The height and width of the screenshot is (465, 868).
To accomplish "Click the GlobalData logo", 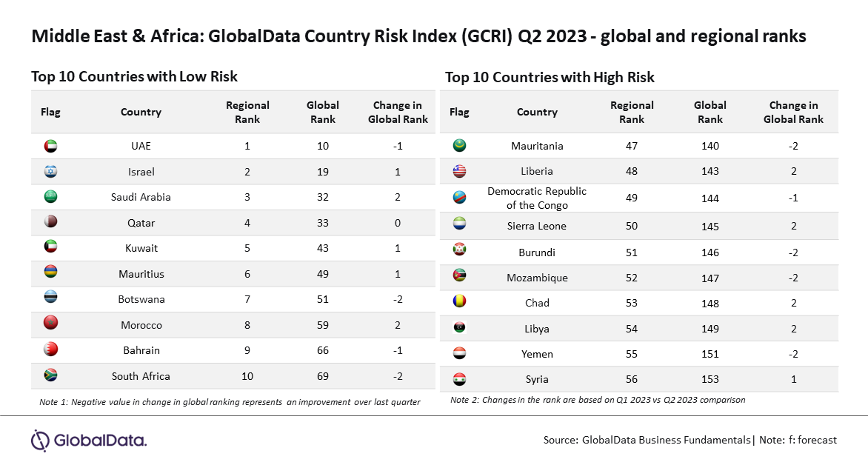I will (89, 441).
